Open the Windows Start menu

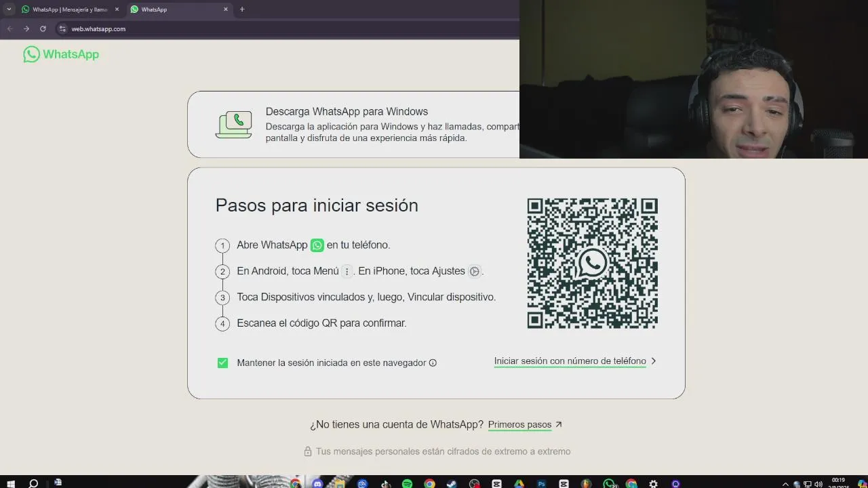(9, 483)
